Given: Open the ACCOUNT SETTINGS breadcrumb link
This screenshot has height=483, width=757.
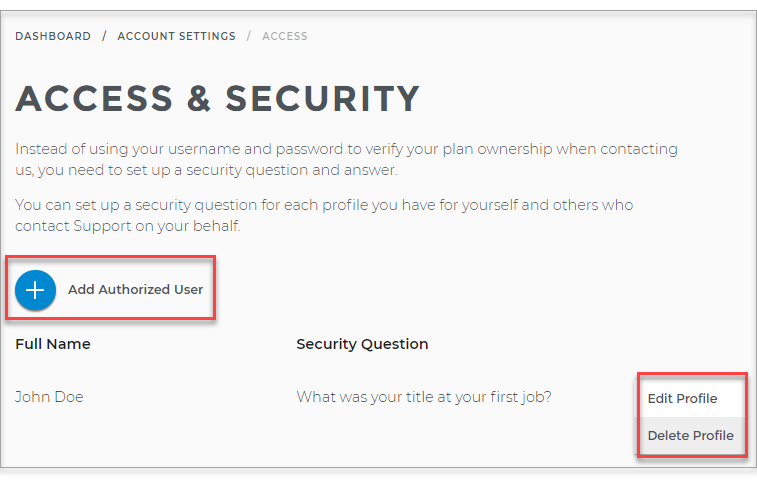Looking at the screenshot, I should [x=177, y=36].
